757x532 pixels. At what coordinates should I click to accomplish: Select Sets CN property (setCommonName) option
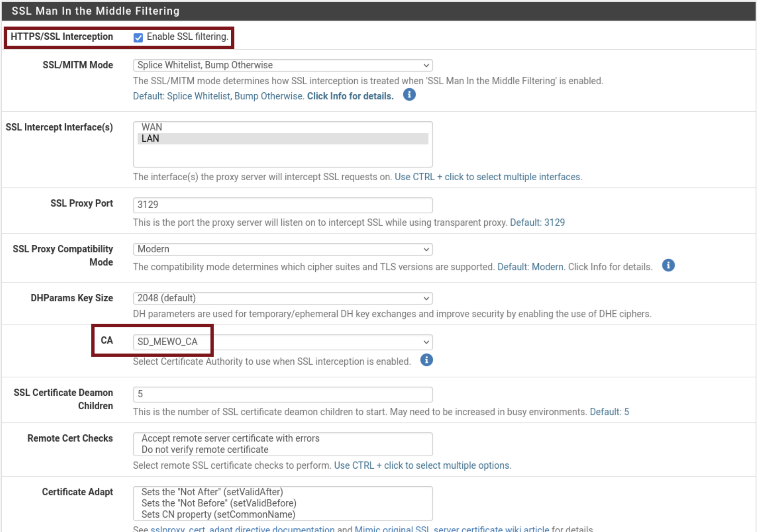click(218, 514)
